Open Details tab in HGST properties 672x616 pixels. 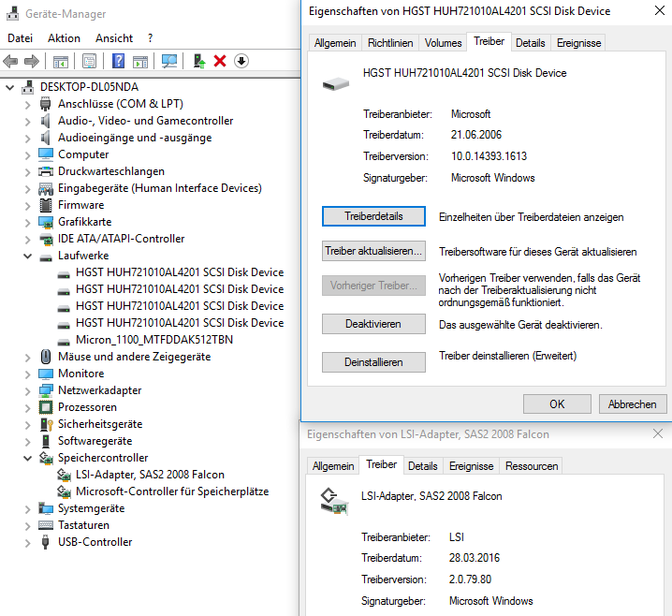[530, 43]
